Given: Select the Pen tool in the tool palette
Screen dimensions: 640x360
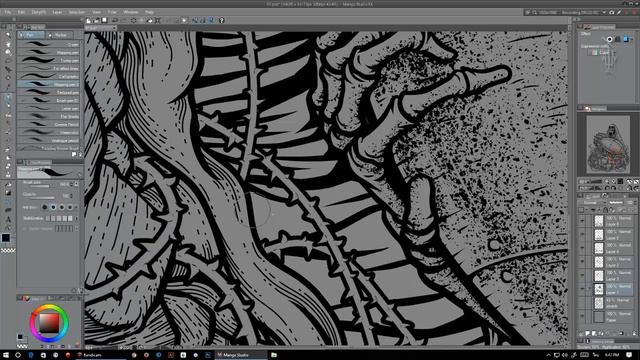Looking at the screenshot, I should click(8, 97).
